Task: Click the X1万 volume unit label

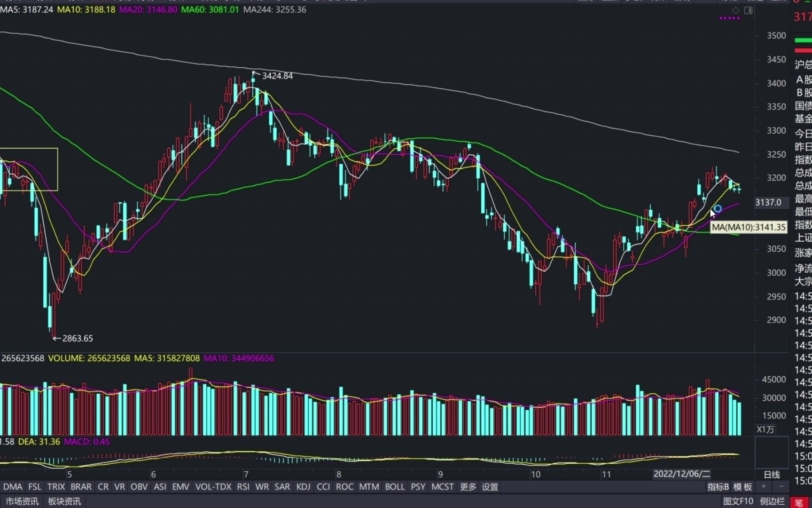Action: (765, 429)
